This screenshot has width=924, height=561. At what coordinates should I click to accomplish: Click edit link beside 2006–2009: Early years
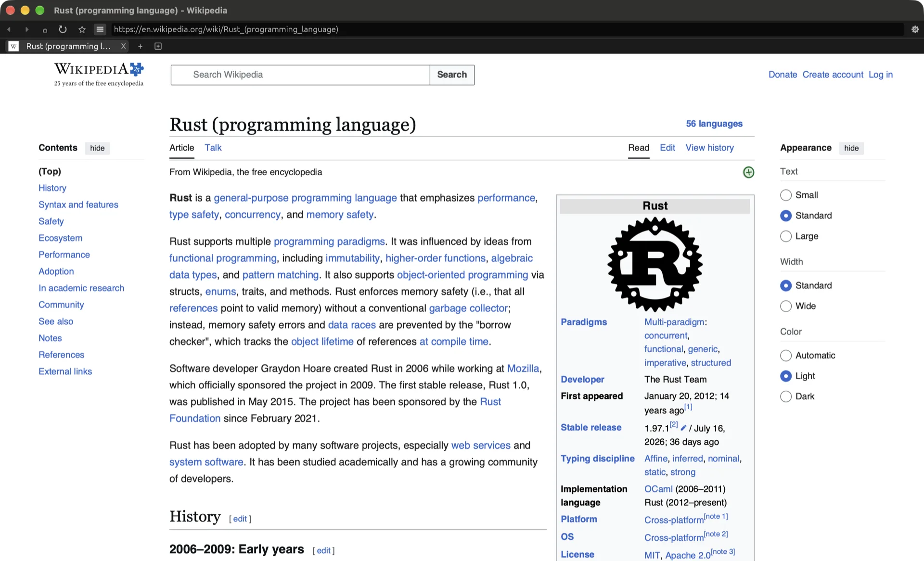point(323,550)
